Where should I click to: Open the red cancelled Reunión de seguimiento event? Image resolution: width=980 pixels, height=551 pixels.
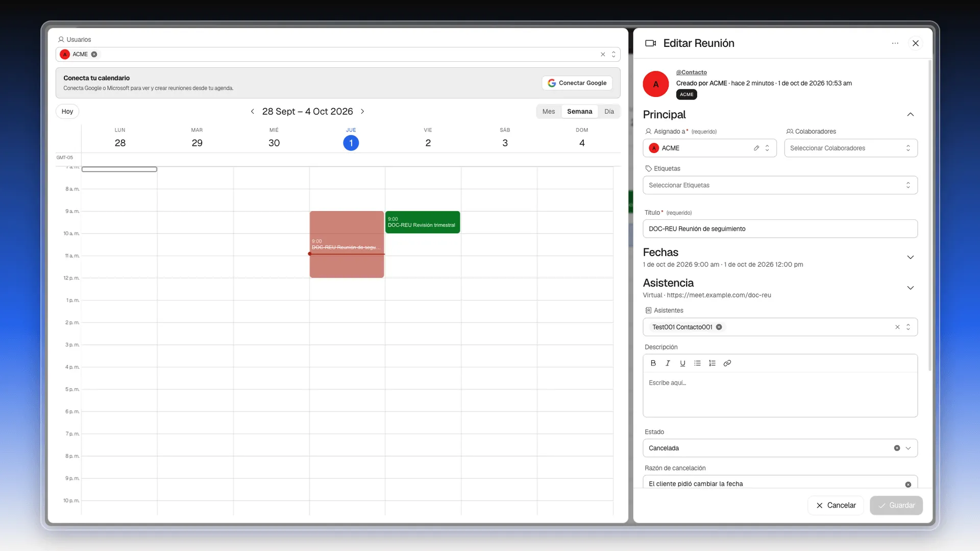(x=347, y=244)
